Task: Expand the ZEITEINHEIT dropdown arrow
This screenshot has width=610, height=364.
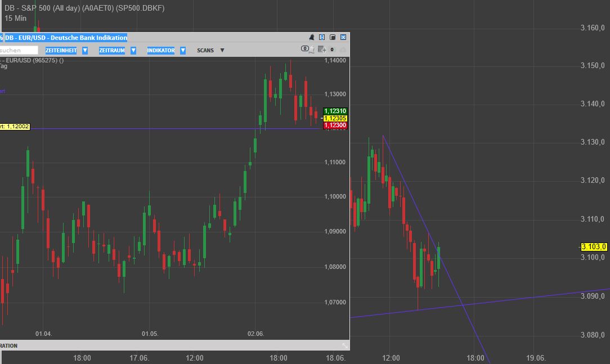Action: (85, 50)
